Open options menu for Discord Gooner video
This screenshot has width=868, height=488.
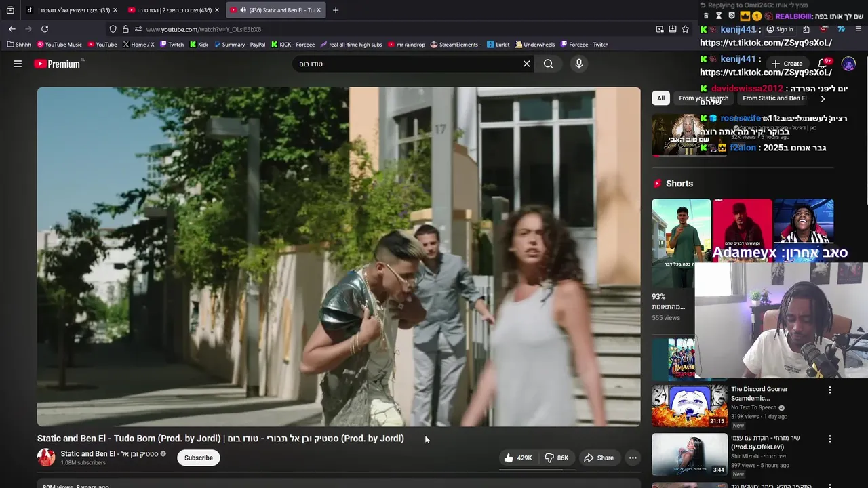829,390
